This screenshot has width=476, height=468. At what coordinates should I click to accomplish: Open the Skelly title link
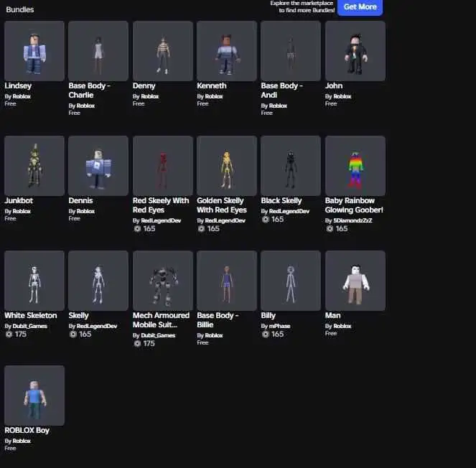78,315
